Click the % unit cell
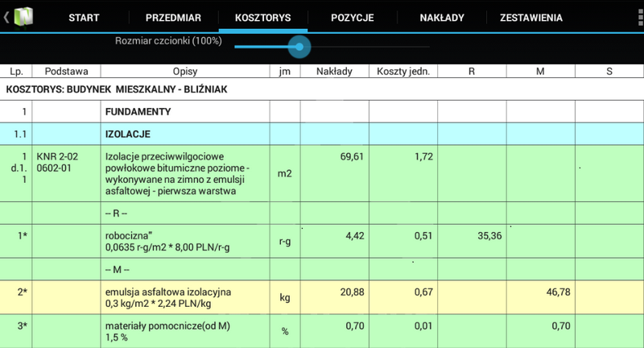This screenshot has height=348, width=644. [285, 331]
